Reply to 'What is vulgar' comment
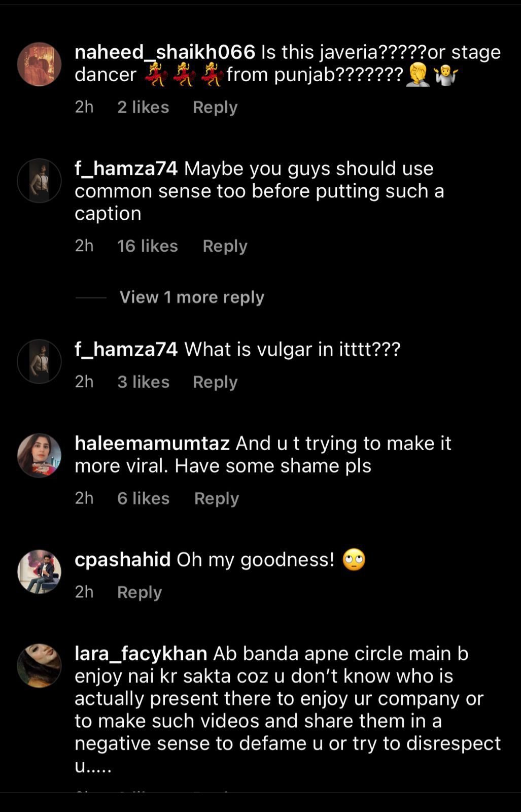The width and height of the screenshot is (521, 812). point(215,382)
